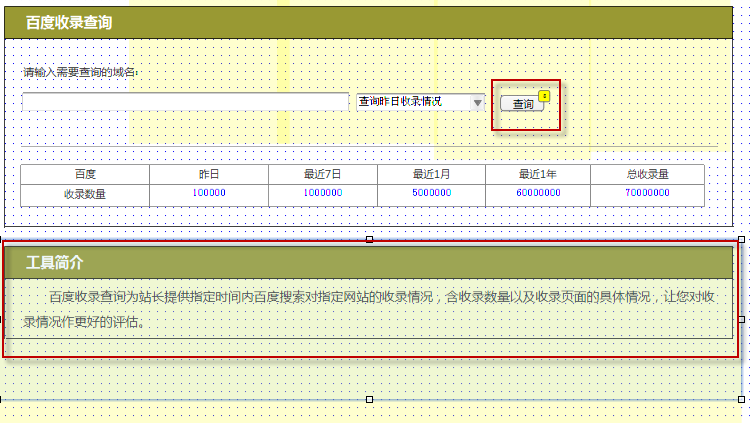Select the 工具简介 header title

click(x=55, y=263)
